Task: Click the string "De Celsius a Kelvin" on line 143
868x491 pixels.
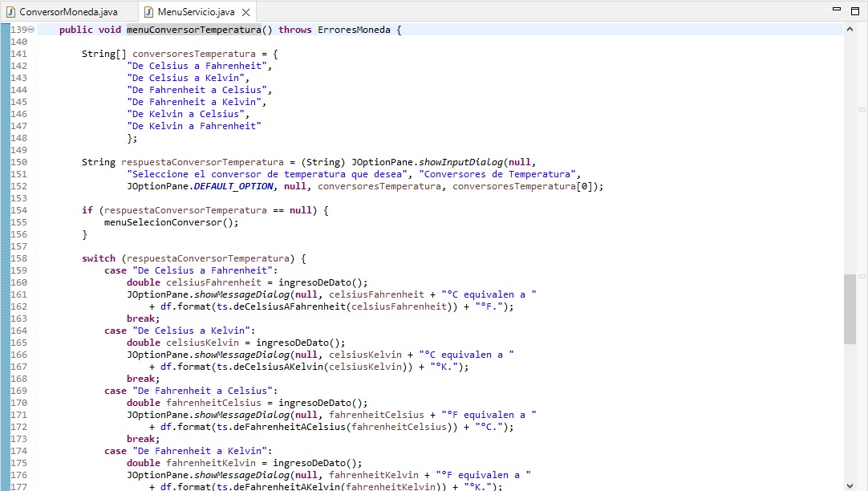Action: tap(185, 78)
